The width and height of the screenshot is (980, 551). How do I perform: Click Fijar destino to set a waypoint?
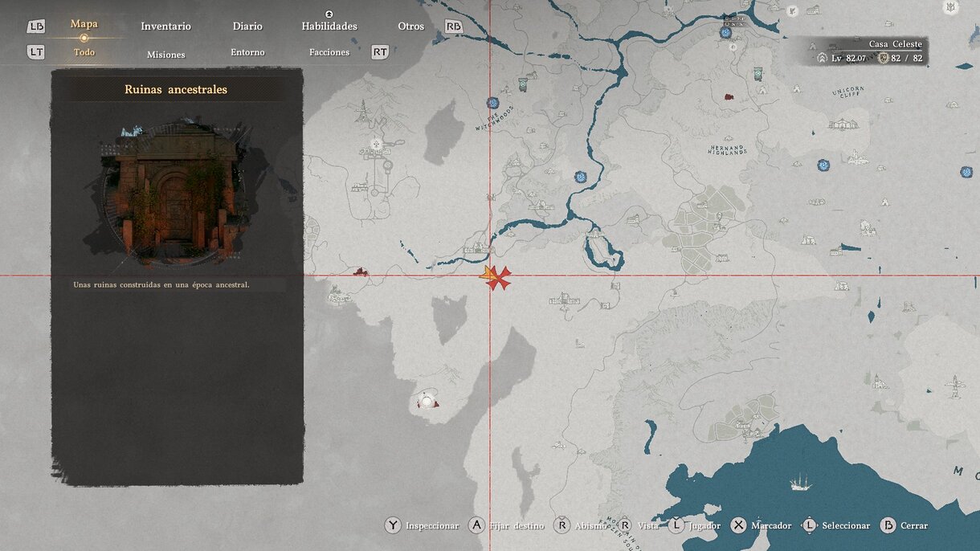[x=477, y=525]
